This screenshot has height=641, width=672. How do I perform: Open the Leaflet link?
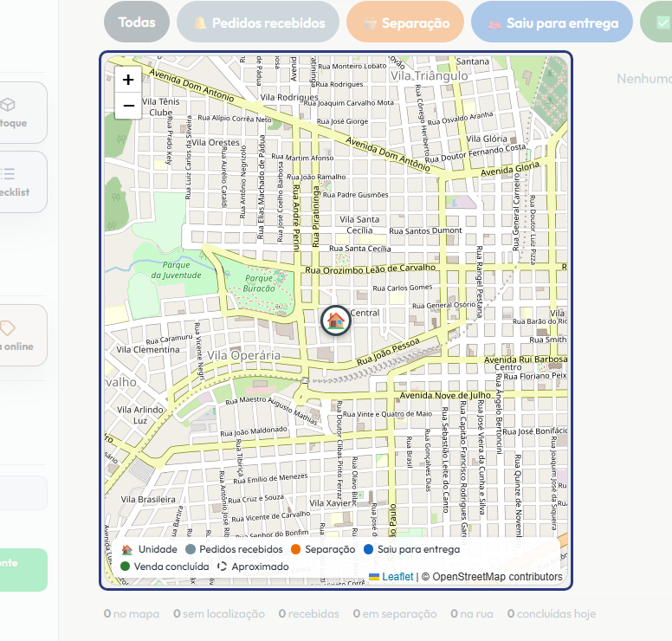coord(397,577)
